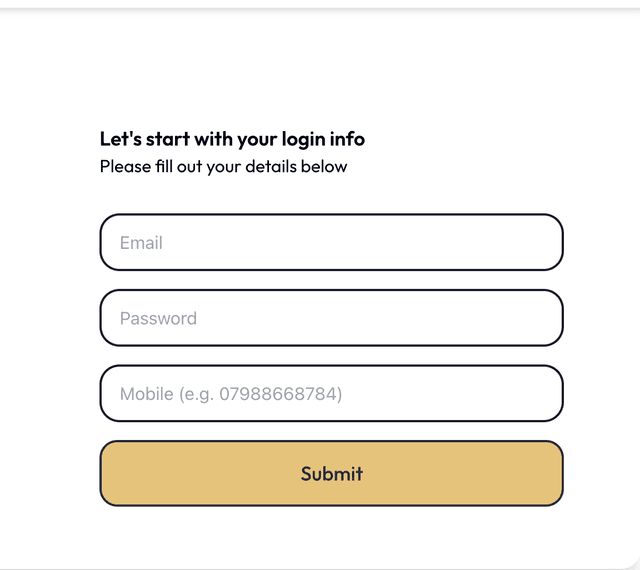
Task: Select the Mobile number input field
Action: click(x=331, y=394)
